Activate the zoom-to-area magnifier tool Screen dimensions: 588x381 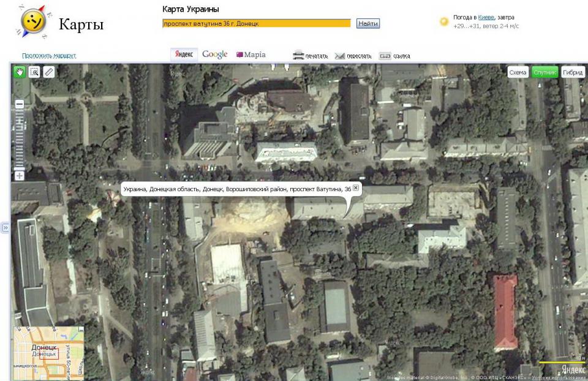click(x=34, y=72)
